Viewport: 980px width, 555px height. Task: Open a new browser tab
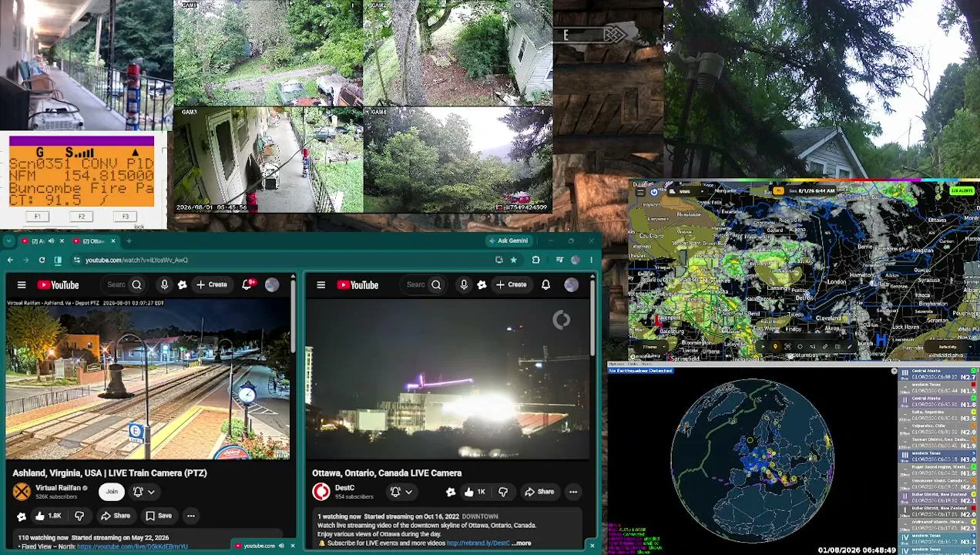129,241
